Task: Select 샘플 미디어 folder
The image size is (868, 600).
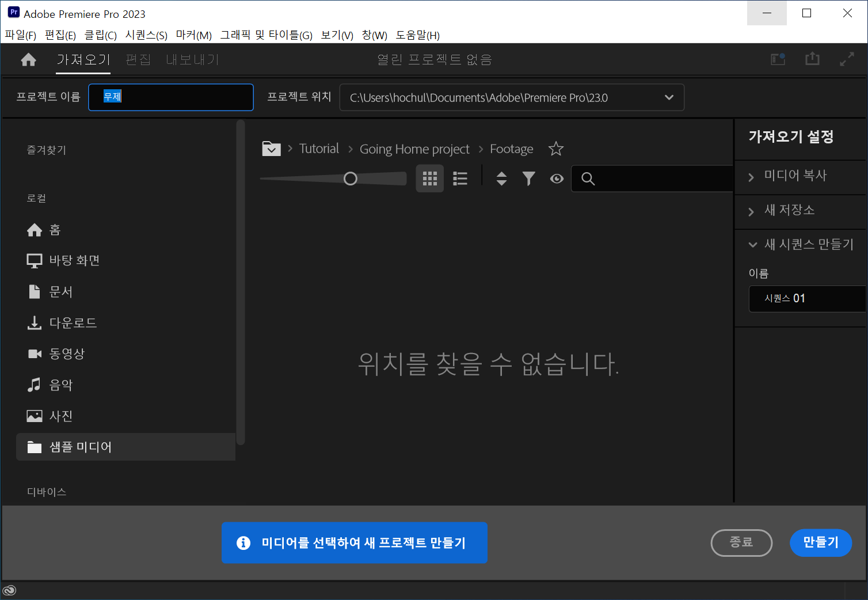Action: [x=125, y=447]
